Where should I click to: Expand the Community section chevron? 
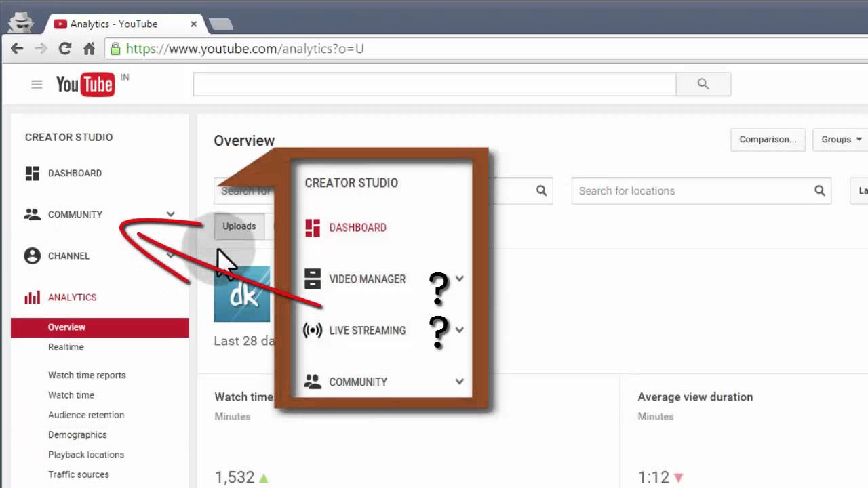[x=170, y=215]
